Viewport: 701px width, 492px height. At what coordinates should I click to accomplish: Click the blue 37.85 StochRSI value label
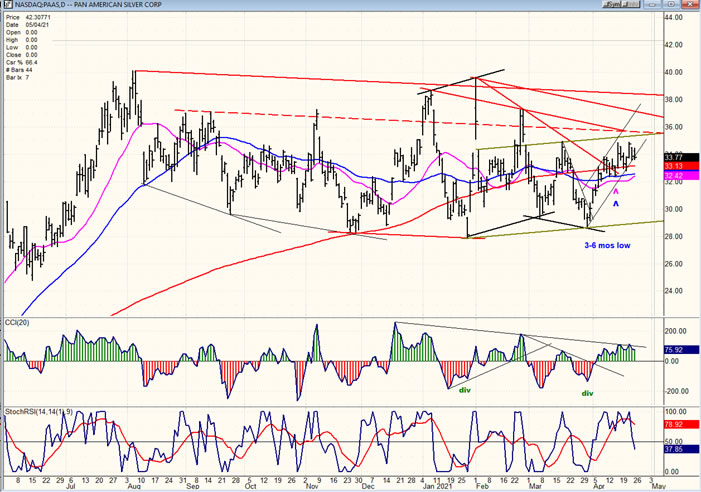click(x=681, y=449)
